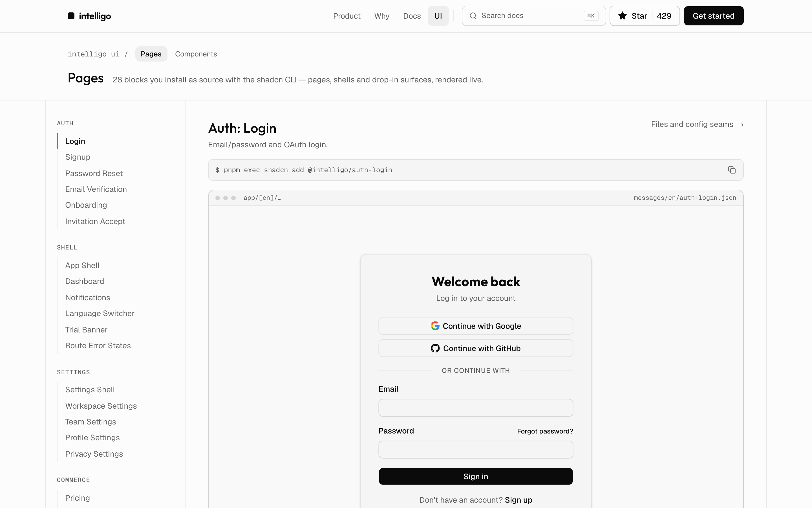Viewport: 812px width, 508px height.
Task: Switch to the Components tab
Action: point(196,54)
